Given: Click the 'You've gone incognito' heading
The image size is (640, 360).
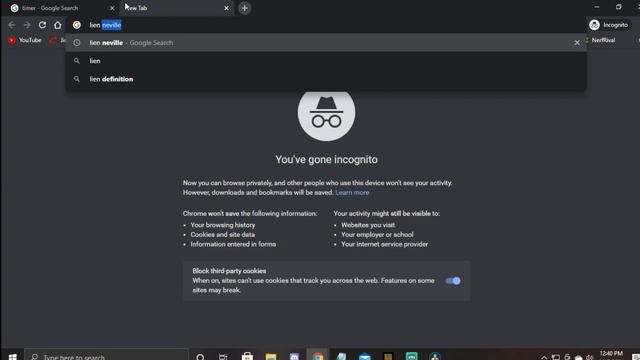Looking at the screenshot, I should point(326,159).
